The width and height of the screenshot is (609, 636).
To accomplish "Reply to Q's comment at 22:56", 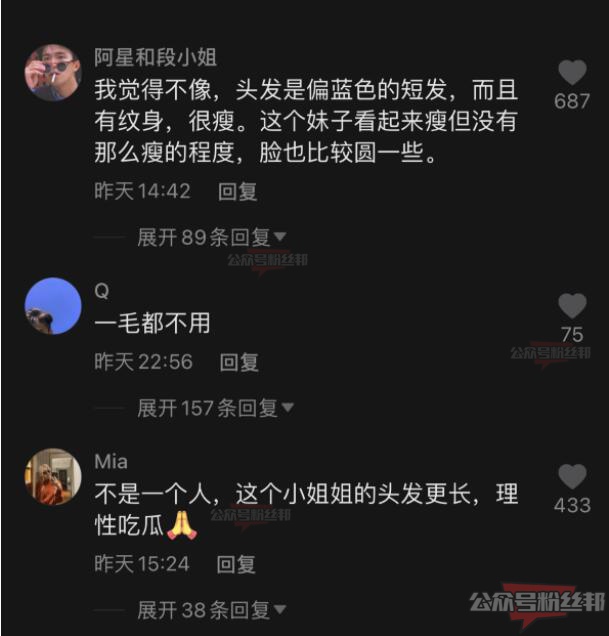I will click(x=239, y=362).
